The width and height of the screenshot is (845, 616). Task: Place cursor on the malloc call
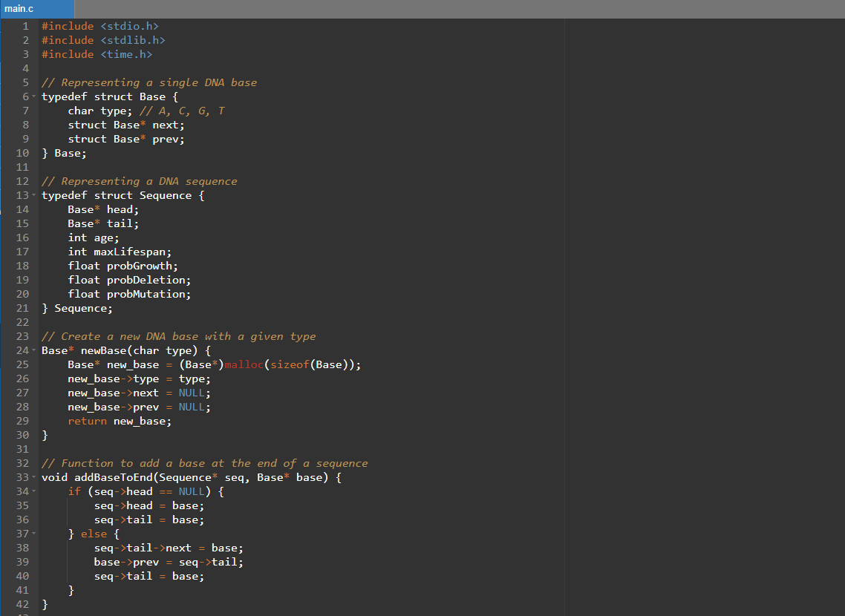(x=244, y=364)
